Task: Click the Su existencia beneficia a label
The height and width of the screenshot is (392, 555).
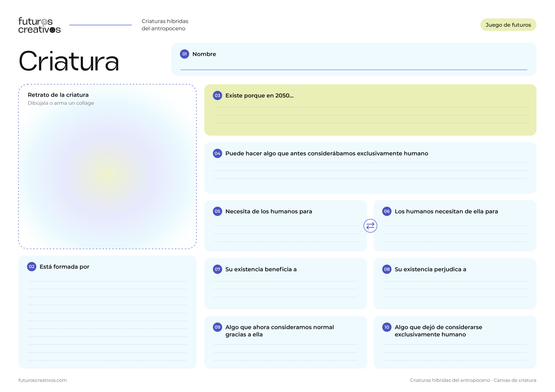Action: [261, 269]
